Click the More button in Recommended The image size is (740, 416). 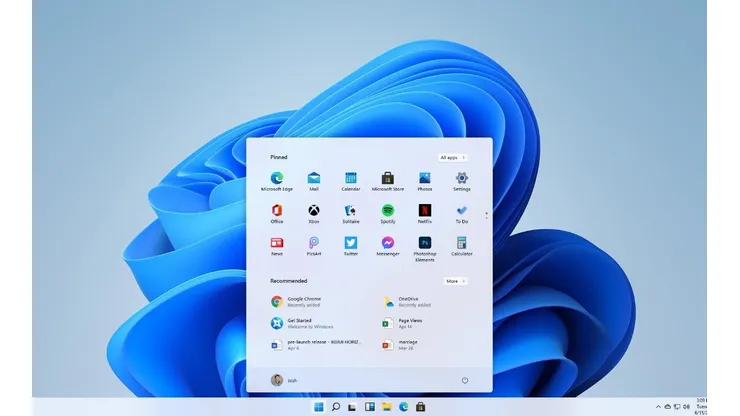[455, 281]
